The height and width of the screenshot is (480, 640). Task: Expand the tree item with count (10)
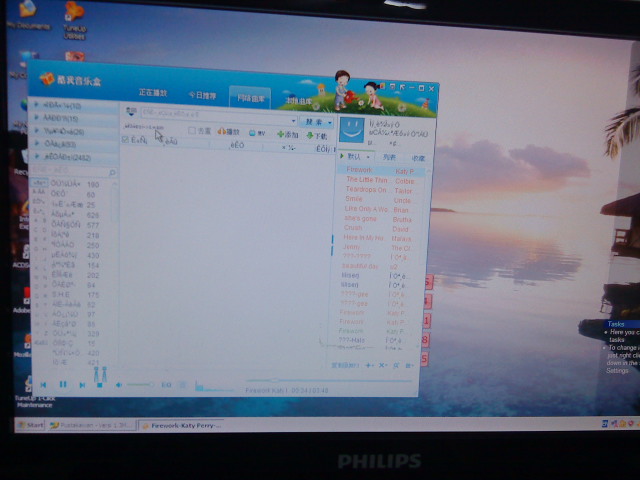73,106
